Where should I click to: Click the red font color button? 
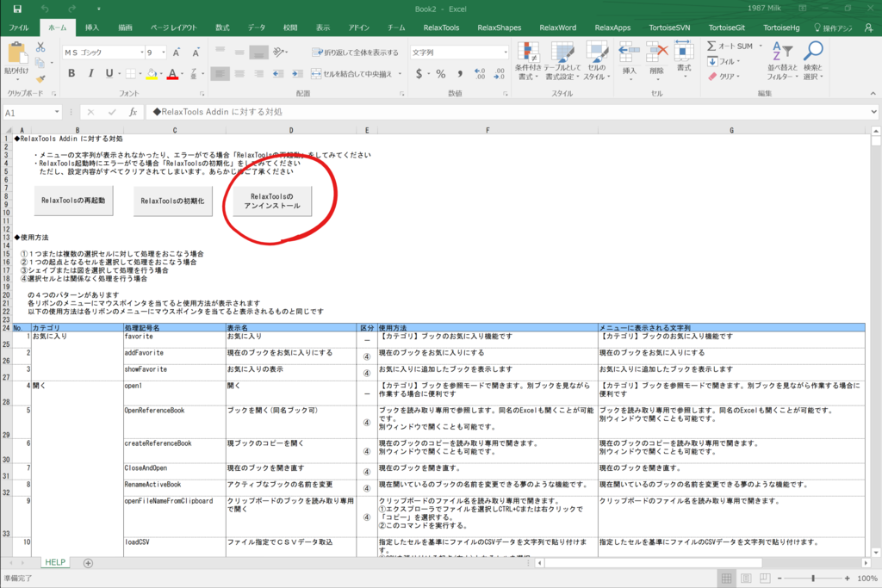172,74
